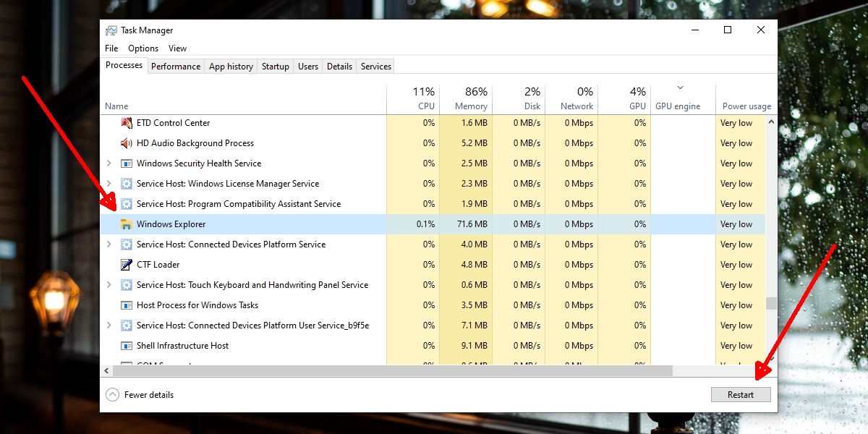Expand Connected Devices Platform User Service_b9f5e
Screen dimensions: 868x434
[109, 325]
